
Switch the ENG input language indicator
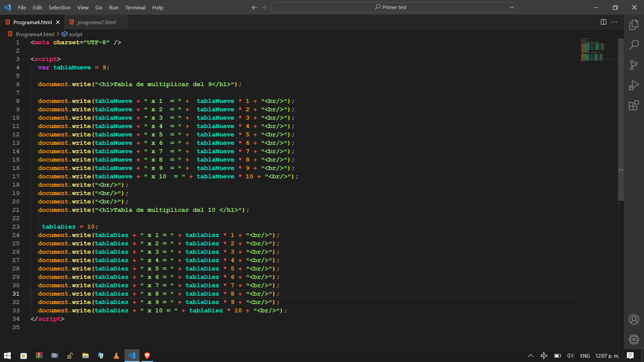(x=585, y=356)
